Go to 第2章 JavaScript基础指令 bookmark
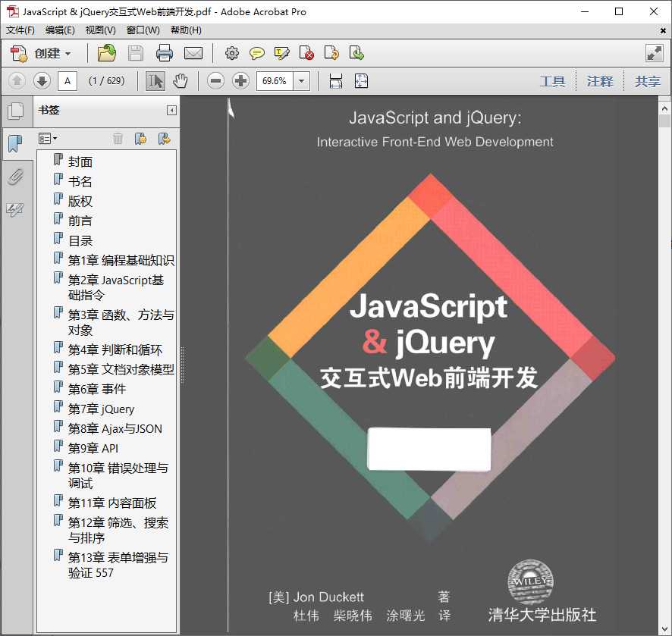The width and height of the screenshot is (672, 636). point(116,287)
